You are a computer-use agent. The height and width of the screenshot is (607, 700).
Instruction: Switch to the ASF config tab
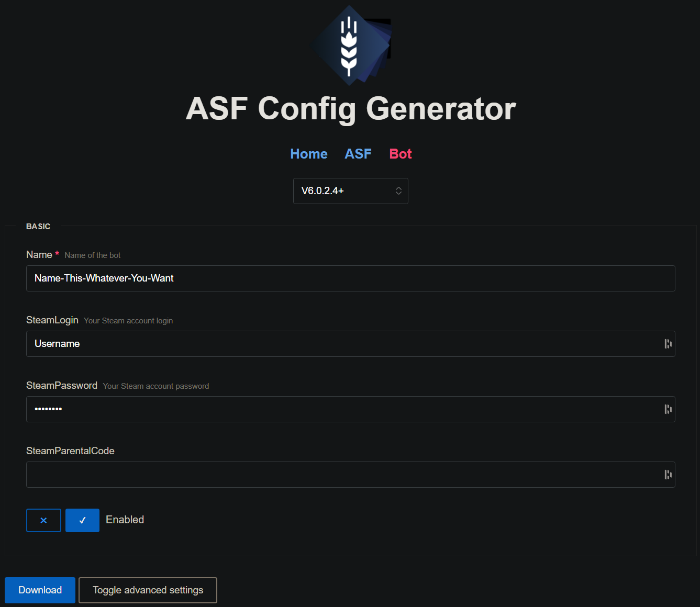click(x=358, y=154)
